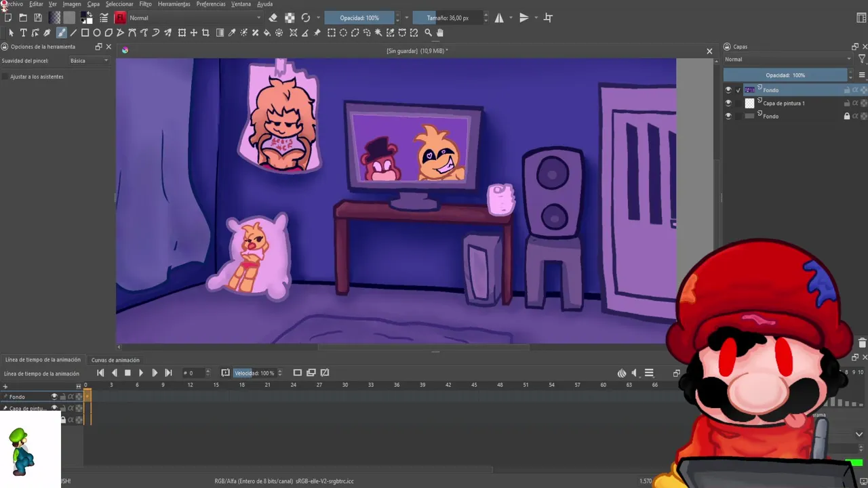Enable Ajustar a los asistentes checkbox

point(5,77)
